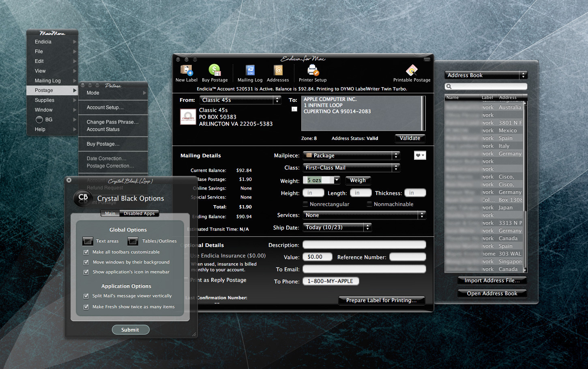588x369 pixels.
Task: Click the Height input field
Action: [x=313, y=193]
